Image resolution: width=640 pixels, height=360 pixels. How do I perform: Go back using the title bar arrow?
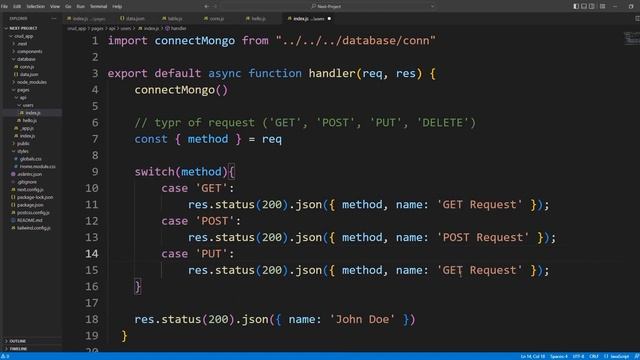point(206,7)
